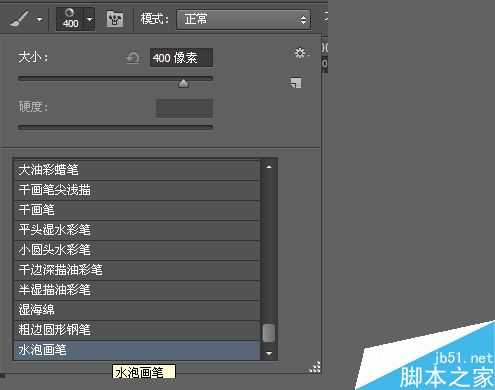The width and height of the screenshot is (495, 390).
Task: Reset brush size with restore icon
Action: pos(133,58)
